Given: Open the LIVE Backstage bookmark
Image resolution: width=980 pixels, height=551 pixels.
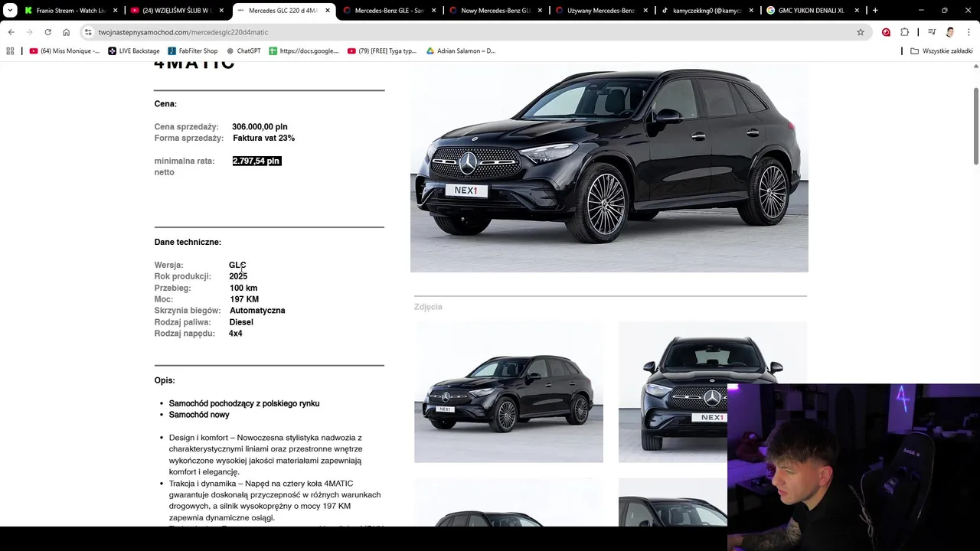Looking at the screenshot, I should 134,51.
